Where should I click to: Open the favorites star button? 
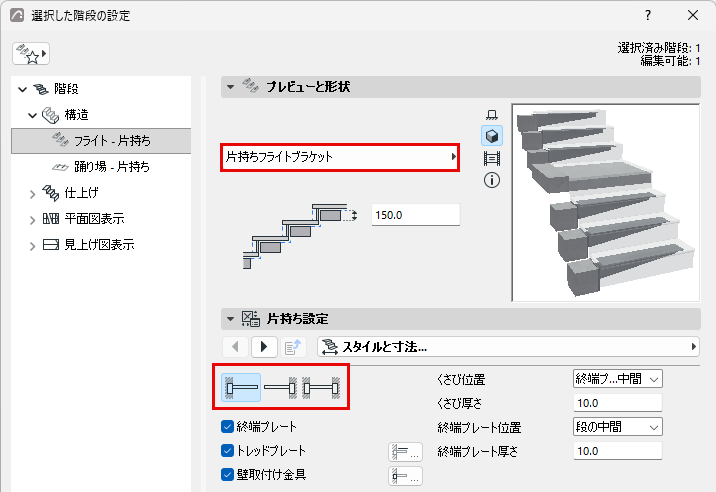pos(31,54)
